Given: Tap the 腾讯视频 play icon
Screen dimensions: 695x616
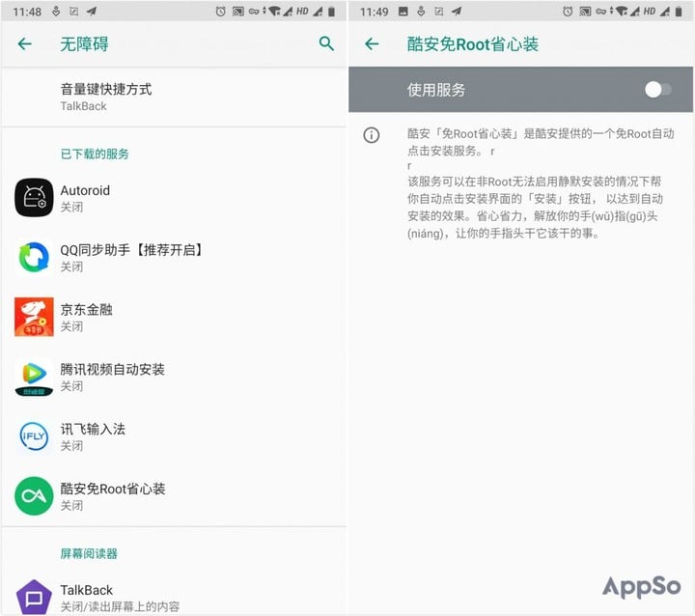Looking at the screenshot, I should [x=34, y=377].
